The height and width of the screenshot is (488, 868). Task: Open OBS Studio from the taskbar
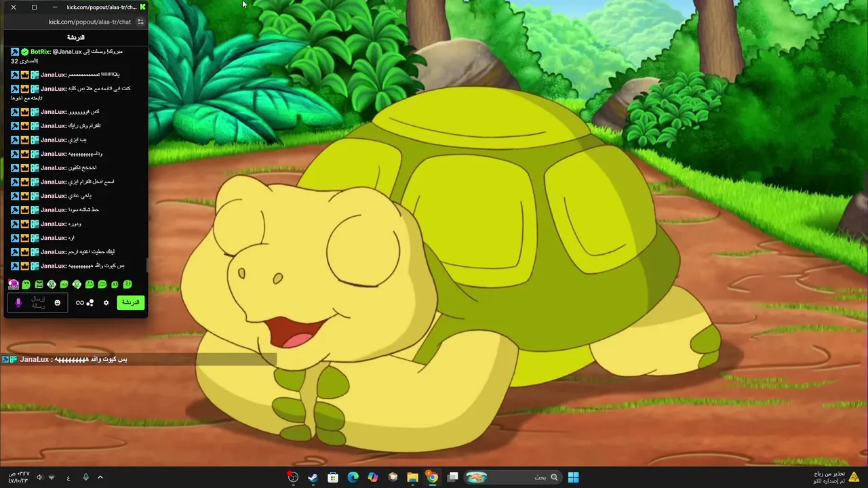click(293, 477)
